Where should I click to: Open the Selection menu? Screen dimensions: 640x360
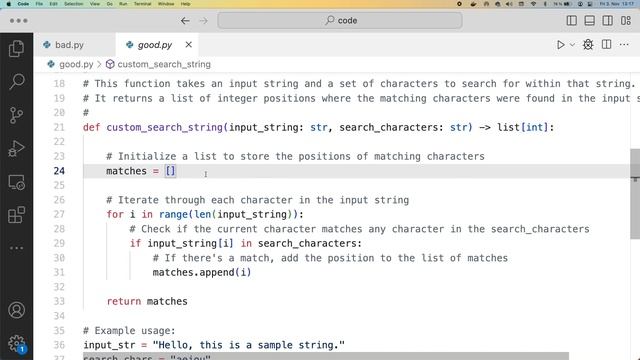click(x=73, y=4)
